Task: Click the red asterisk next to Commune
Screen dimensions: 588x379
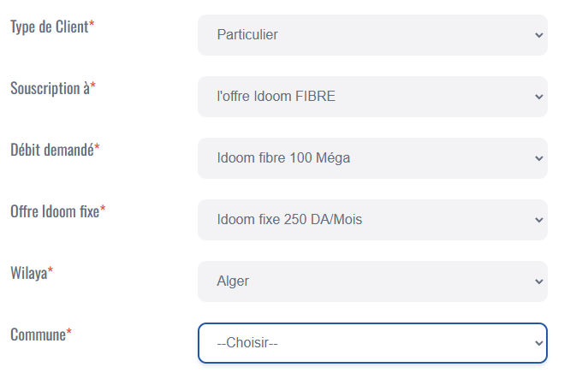Action: coord(68,333)
